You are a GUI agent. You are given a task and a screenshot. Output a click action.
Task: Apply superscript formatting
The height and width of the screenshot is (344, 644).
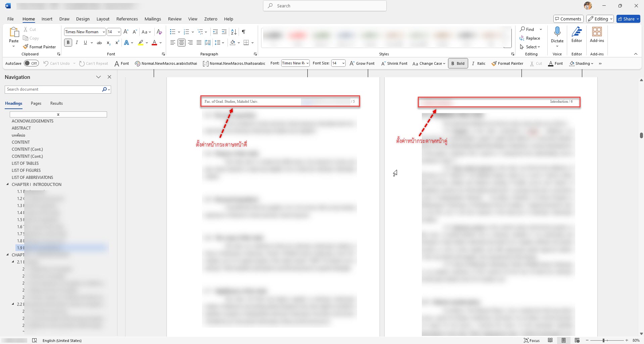[x=117, y=43]
